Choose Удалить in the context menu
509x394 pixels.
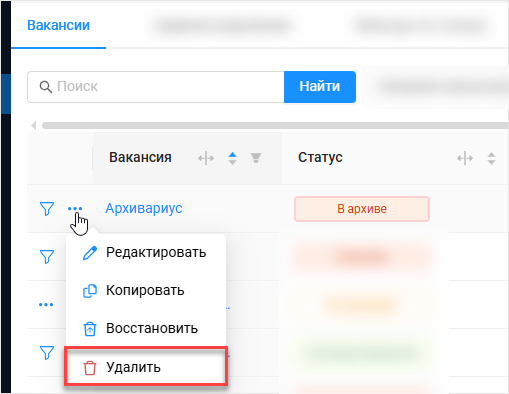click(146, 366)
